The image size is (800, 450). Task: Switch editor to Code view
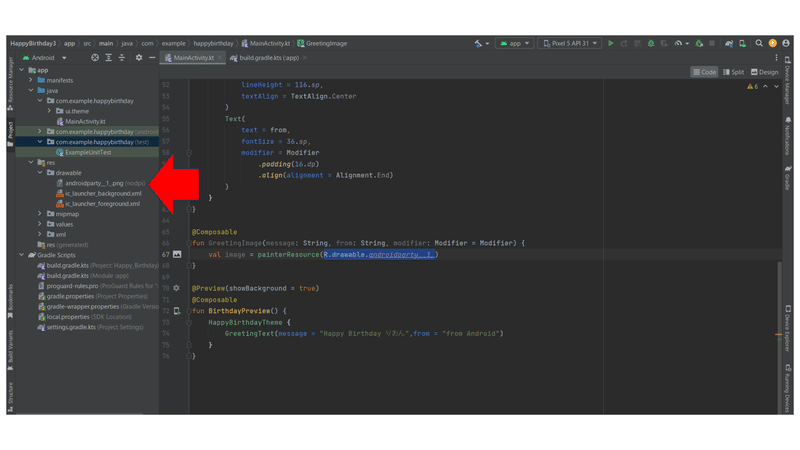click(x=705, y=72)
